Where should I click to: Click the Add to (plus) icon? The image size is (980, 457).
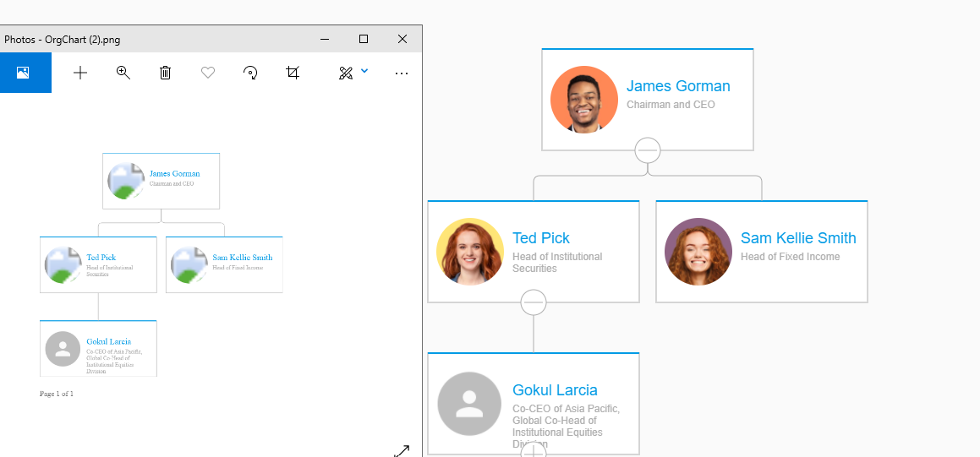[80, 73]
